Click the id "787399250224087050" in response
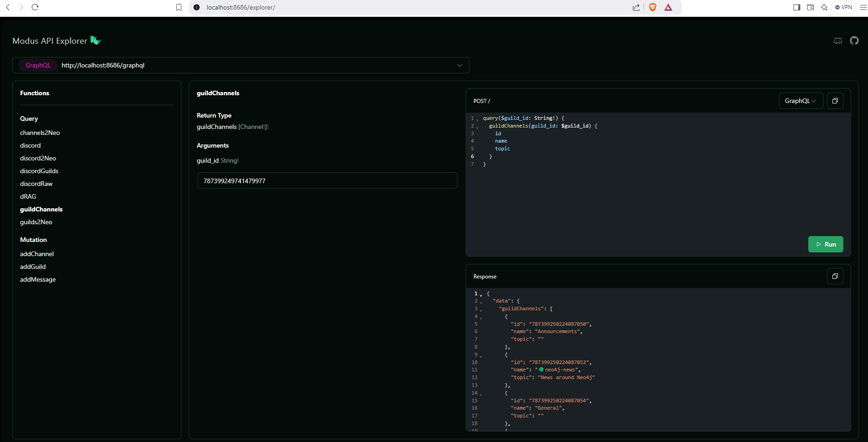 559,324
